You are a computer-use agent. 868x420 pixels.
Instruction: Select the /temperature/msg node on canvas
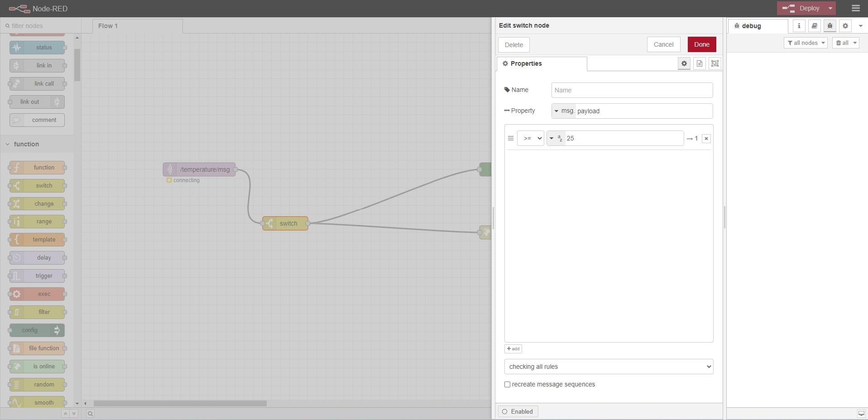(x=199, y=169)
